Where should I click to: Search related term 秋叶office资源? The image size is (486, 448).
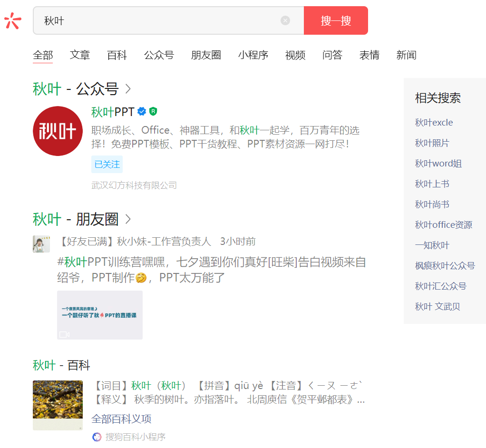coord(444,225)
